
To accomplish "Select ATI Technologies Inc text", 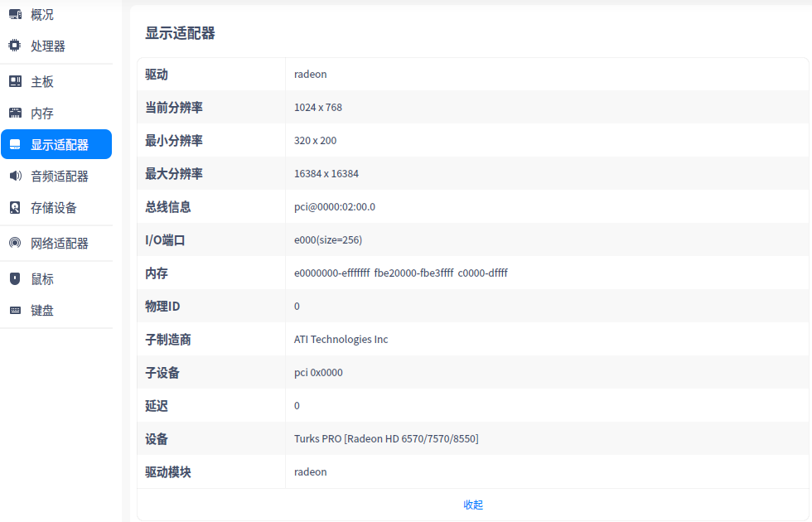I will [341, 339].
